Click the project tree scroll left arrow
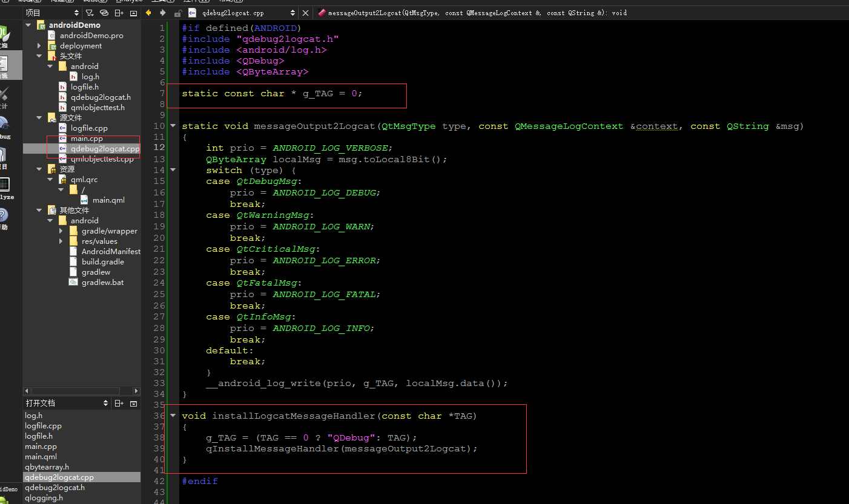 pos(27,391)
